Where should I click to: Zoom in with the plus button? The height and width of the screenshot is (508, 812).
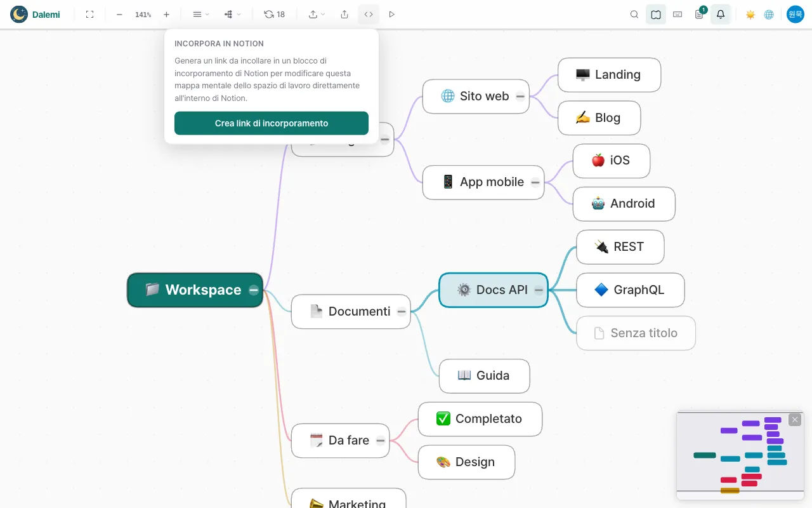tap(166, 14)
